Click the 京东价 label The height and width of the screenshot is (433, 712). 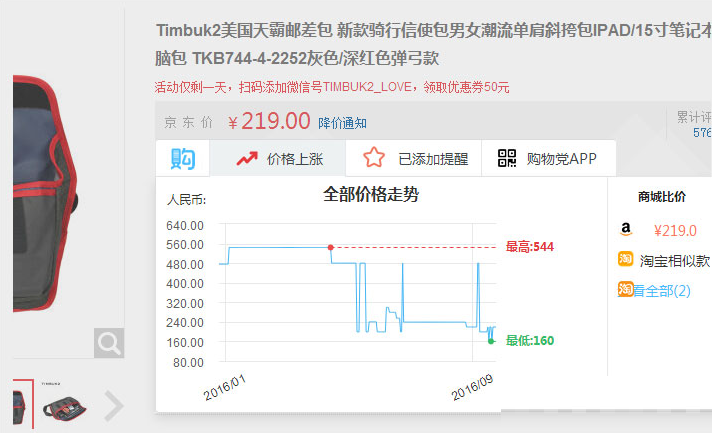coord(188,123)
